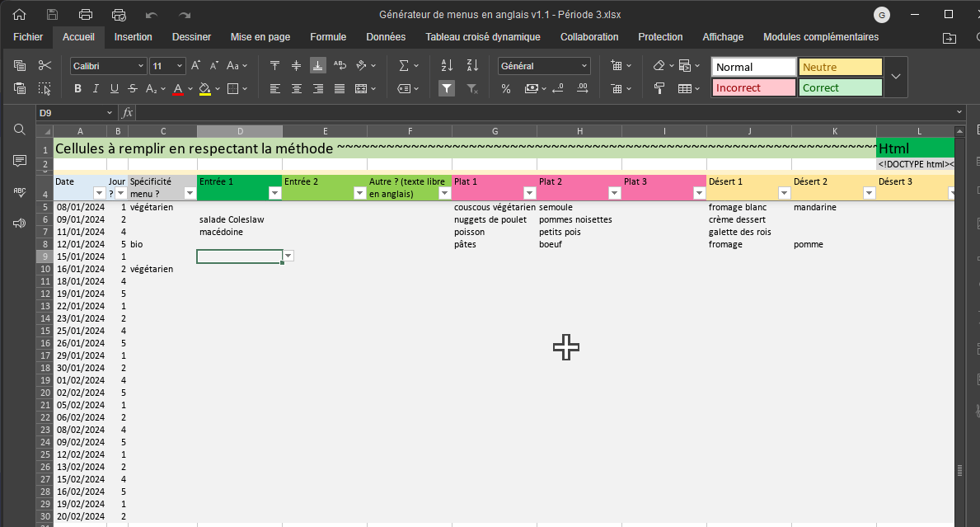
Task: Sort ascending A to Z
Action: 447,66
